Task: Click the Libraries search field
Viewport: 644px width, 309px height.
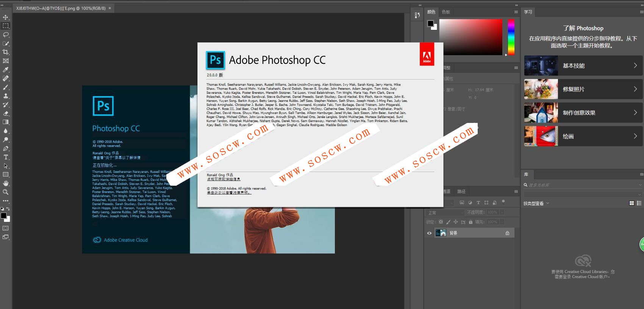Action: (583, 185)
